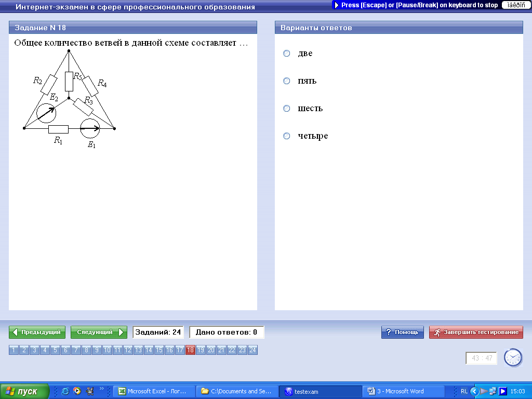Viewport: 532px width, 399px height.
Task: Jump to question number 20
Action: (x=211, y=350)
